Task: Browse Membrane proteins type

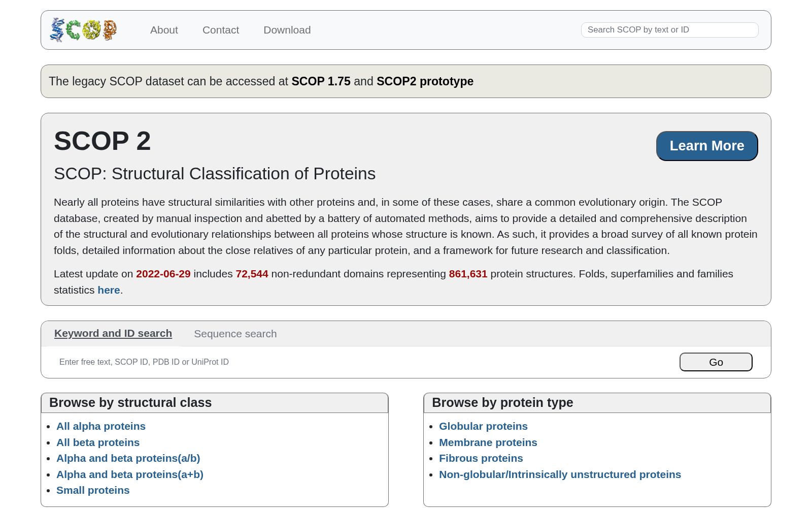Action: (488, 442)
